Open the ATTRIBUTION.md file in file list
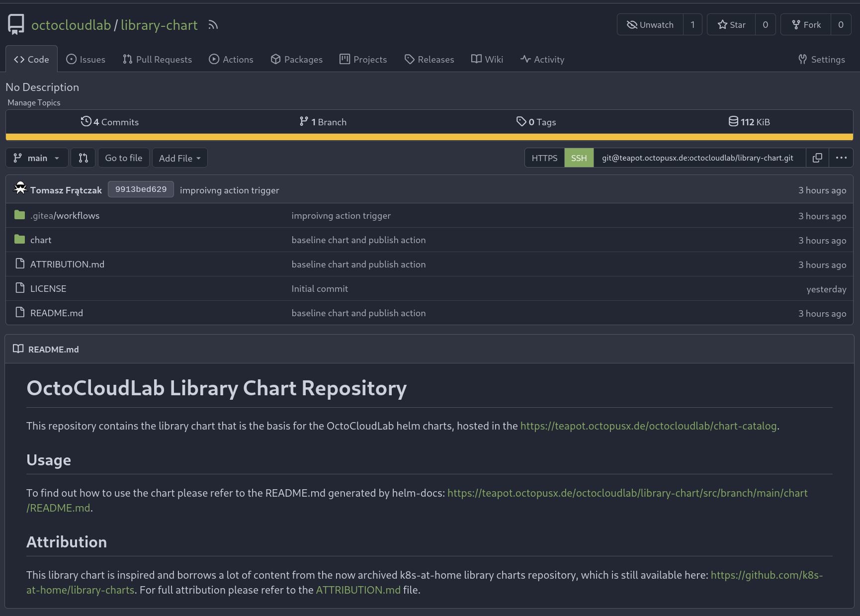Viewport: 860px width, 616px height. pos(67,264)
